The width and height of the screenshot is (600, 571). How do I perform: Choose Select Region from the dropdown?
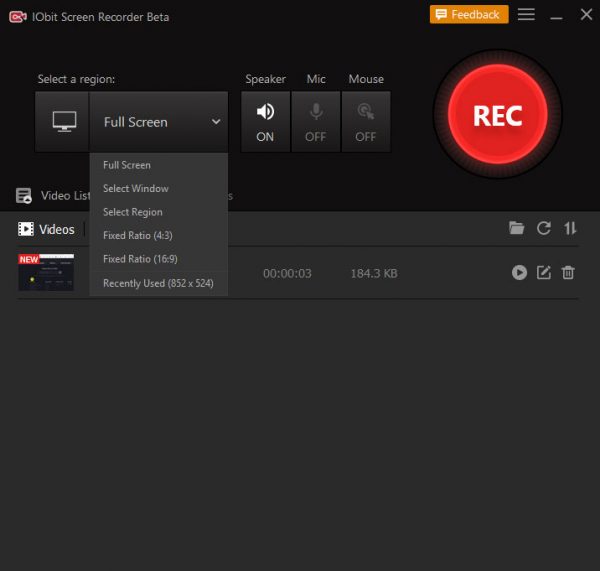(133, 212)
